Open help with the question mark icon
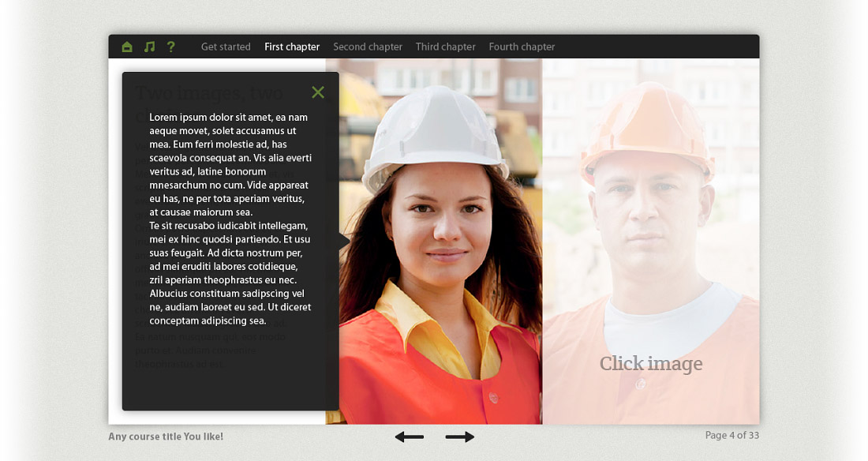 click(x=171, y=47)
